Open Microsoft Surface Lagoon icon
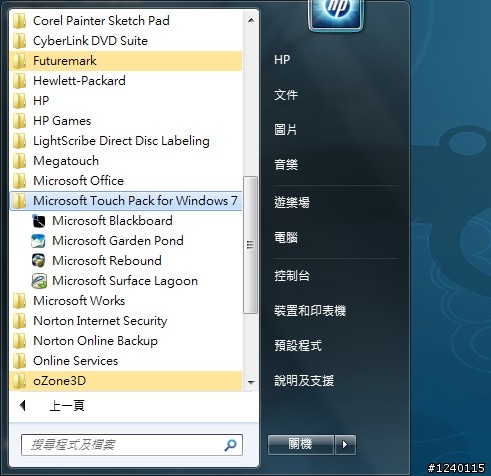The width and height of the screenshot is (491, 476). click(39, 281)
